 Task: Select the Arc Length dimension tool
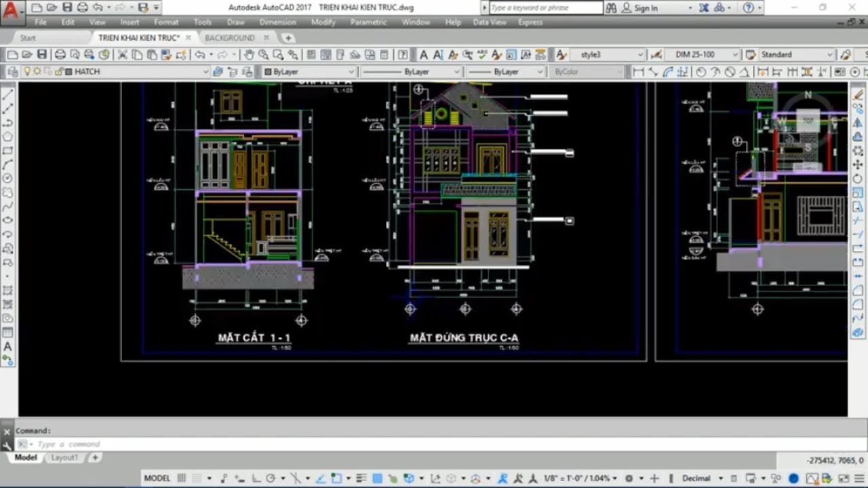click(x=669, y=71)
